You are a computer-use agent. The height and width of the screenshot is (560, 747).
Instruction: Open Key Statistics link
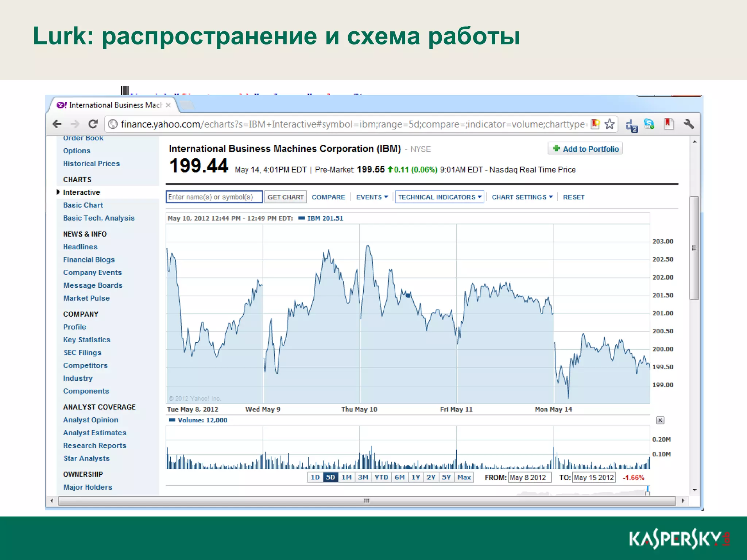tap(87, 339)
